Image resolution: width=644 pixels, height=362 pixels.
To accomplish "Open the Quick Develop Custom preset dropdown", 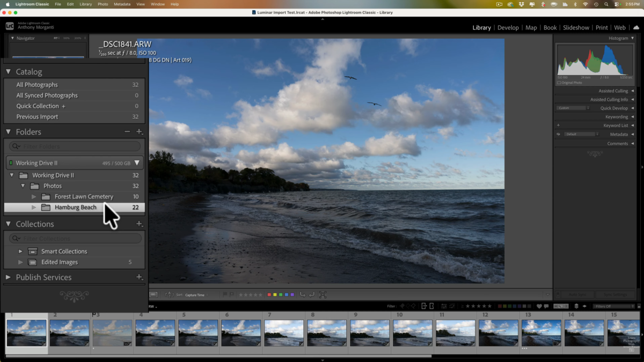I will tap(573, 108).
